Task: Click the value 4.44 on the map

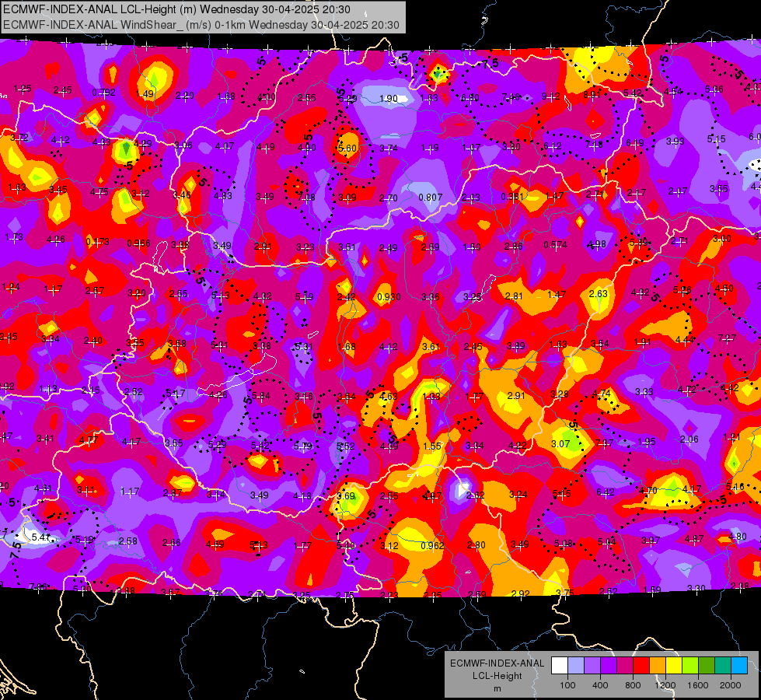Action: click(684, 339)
